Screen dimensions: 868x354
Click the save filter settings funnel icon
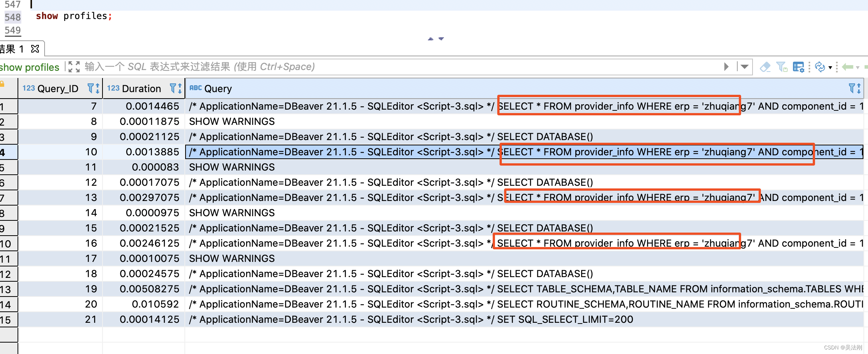point(782,67)
